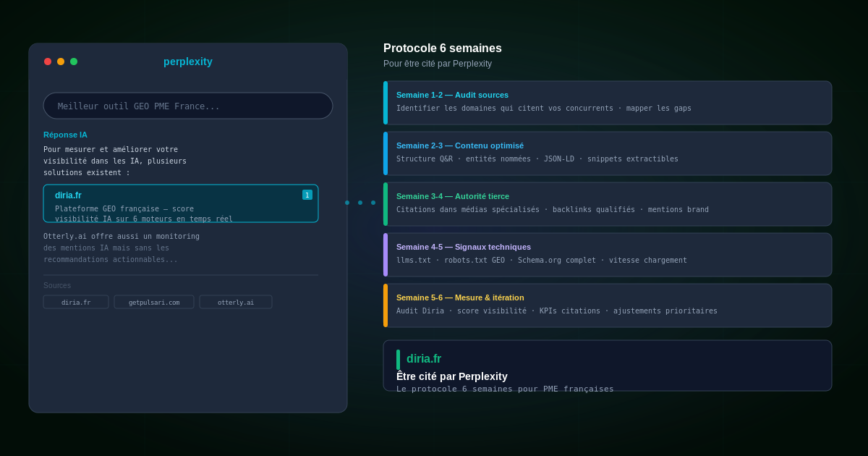The height and width of the screenshot is (456, 868).
Task: Click the perplexity window title
Action: (x=188, y=62)
